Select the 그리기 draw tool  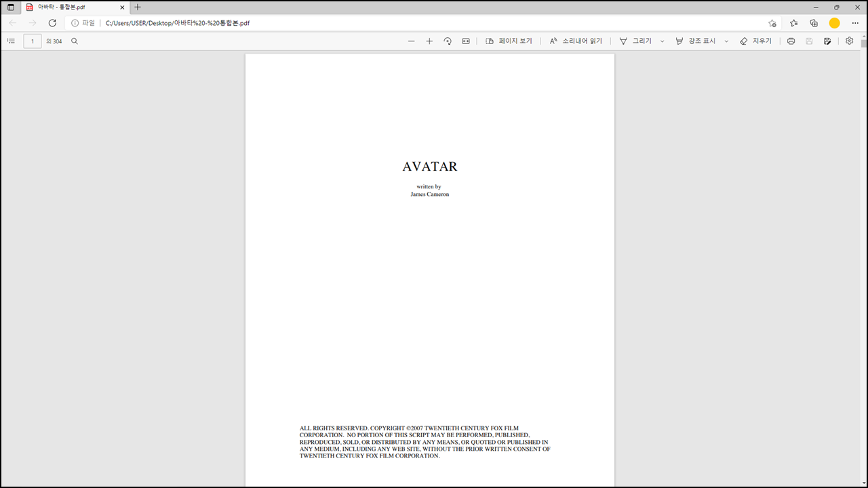635,41
